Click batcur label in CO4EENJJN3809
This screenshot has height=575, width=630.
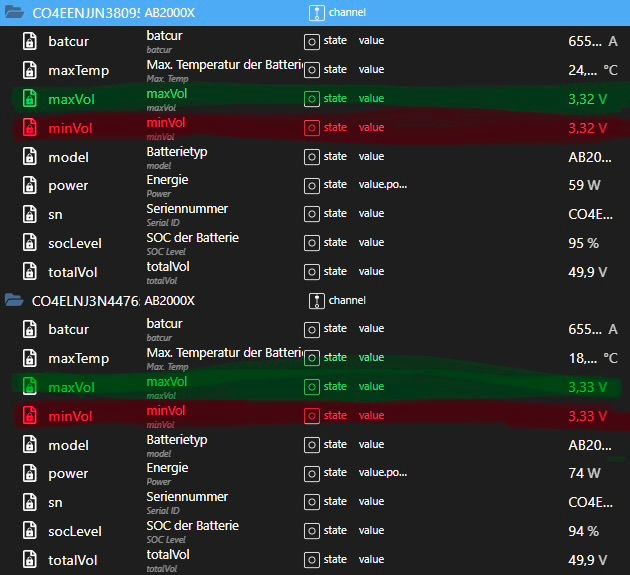(x=68, y=41)
